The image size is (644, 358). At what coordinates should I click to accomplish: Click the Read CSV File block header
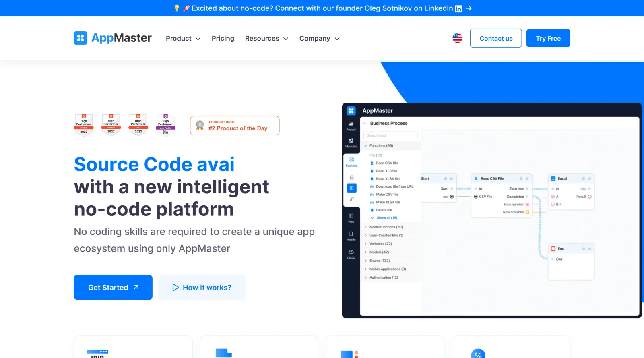click(502, 178)
